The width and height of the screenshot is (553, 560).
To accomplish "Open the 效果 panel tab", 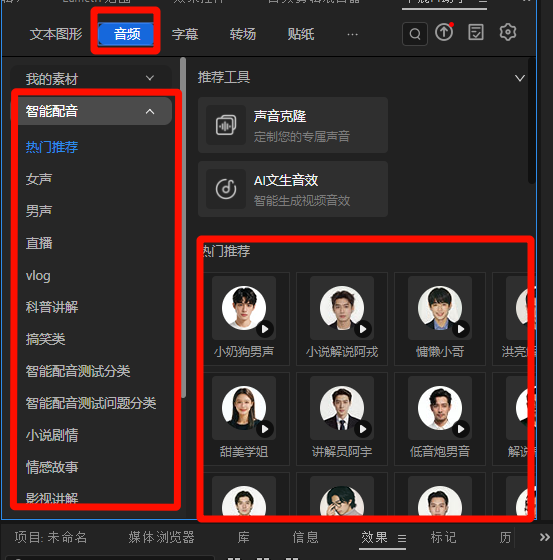I will click(374, 537).
